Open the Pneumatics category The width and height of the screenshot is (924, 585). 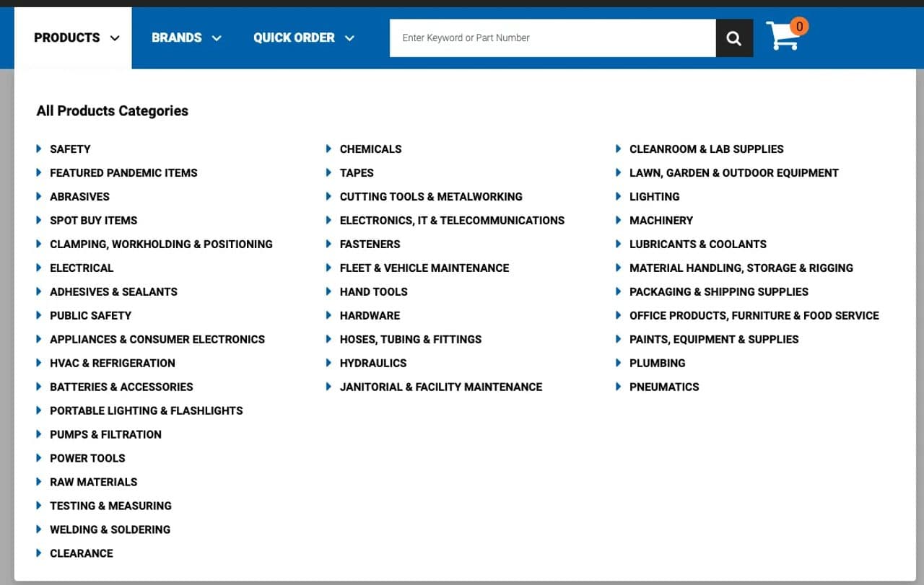pos(664,387)
